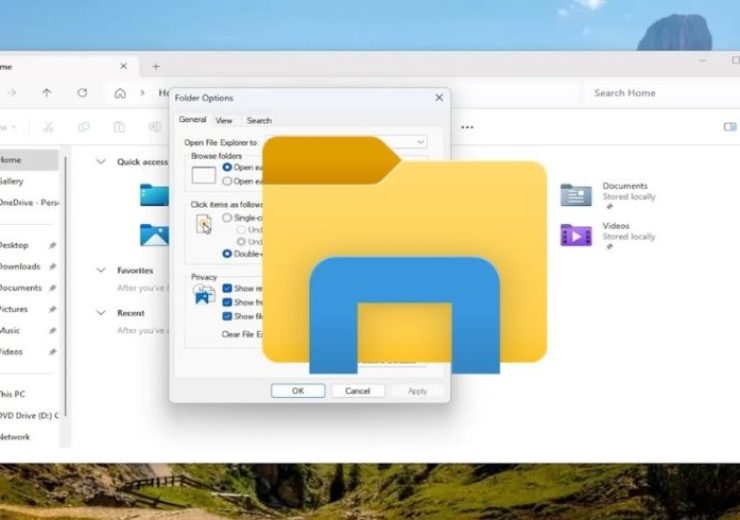Switch to Search tab in Folder Options
Image resolution: width=740 pixels, height=520 pixels.
259,120
